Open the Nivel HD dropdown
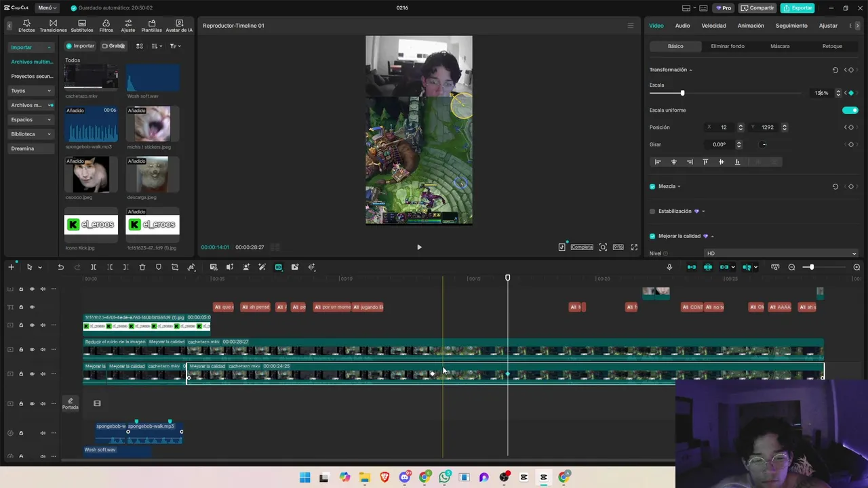 click(x=781, y=253)
